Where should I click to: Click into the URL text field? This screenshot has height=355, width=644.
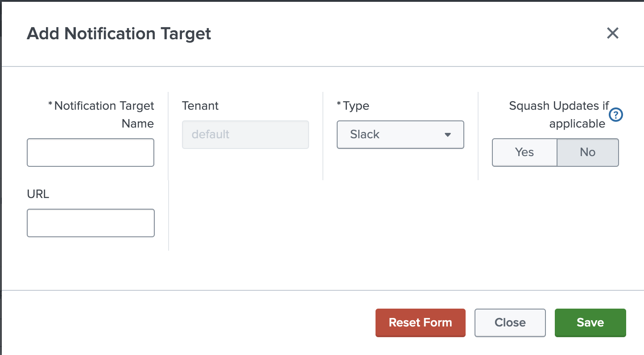[91, 223]
